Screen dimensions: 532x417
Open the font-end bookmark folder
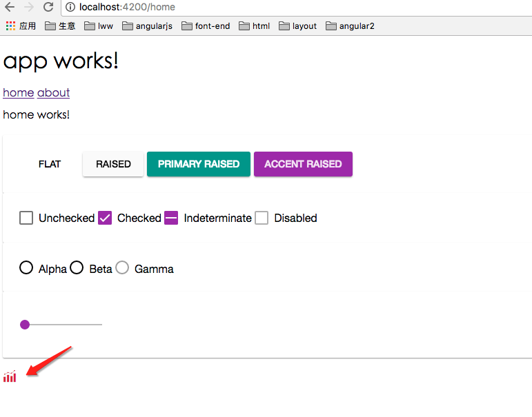[206, 26]
